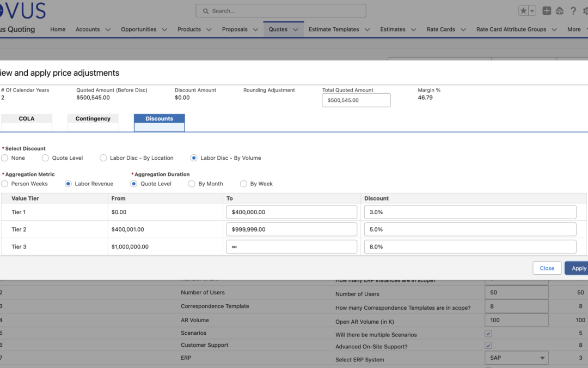Image resolution: width=588 pixels, height=368 pixels.
Task: Open the global actions plus icon
Action: 547,10
